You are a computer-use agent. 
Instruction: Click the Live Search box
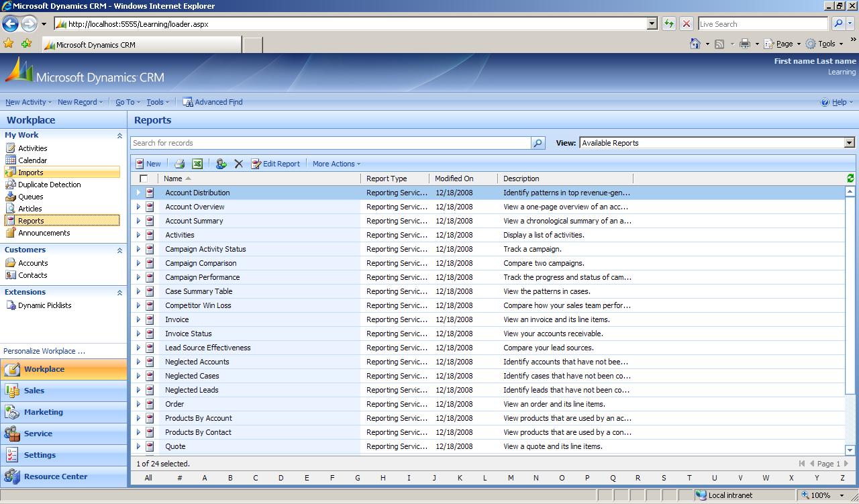pos(762,23)
